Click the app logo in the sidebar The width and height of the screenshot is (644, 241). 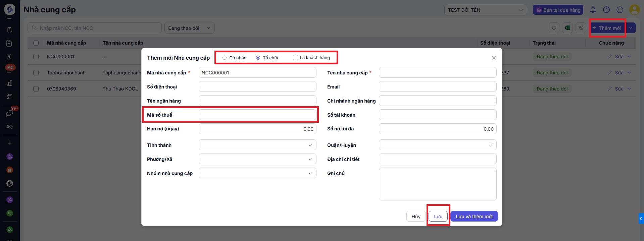10,9
